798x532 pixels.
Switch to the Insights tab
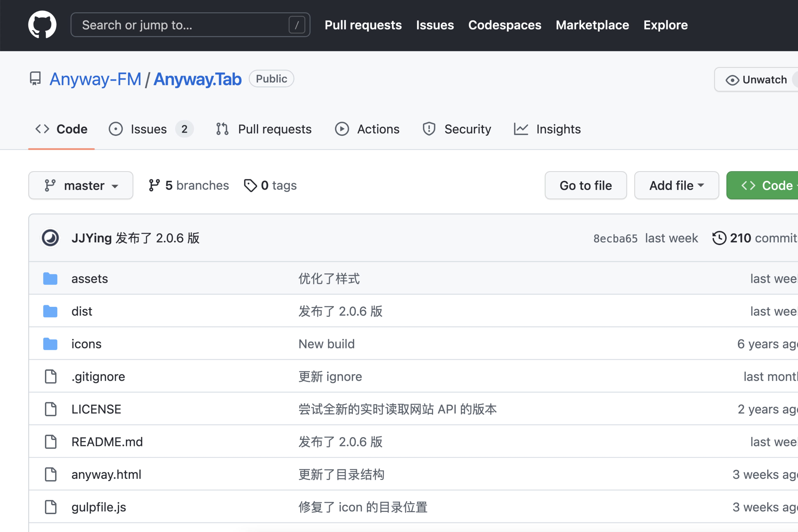pos(547,129)
